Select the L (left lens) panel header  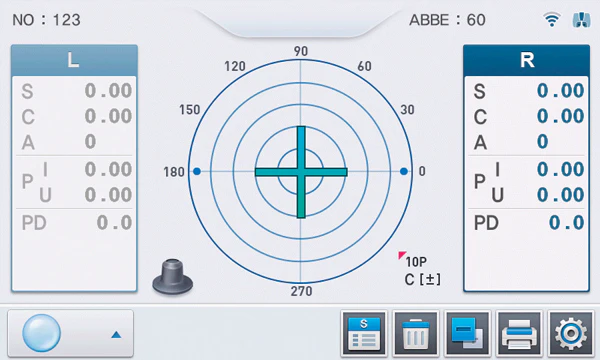coord(74,60)
